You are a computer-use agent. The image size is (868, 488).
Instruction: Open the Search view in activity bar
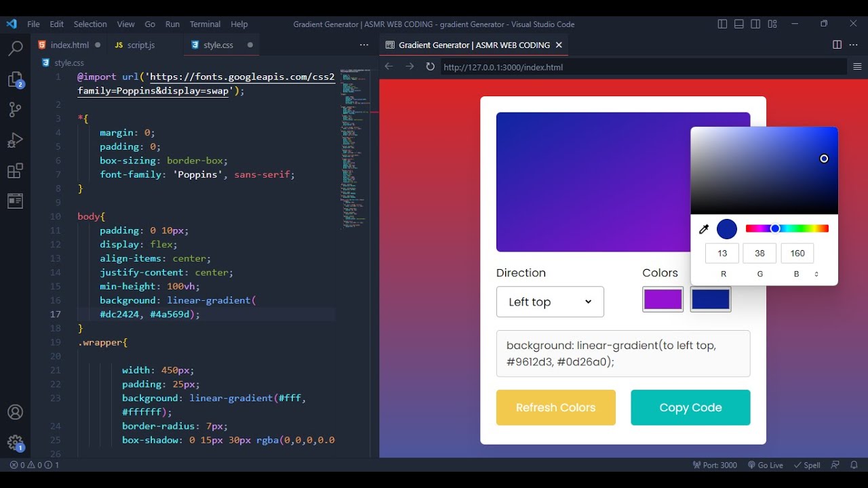click(x=15, y=49)
